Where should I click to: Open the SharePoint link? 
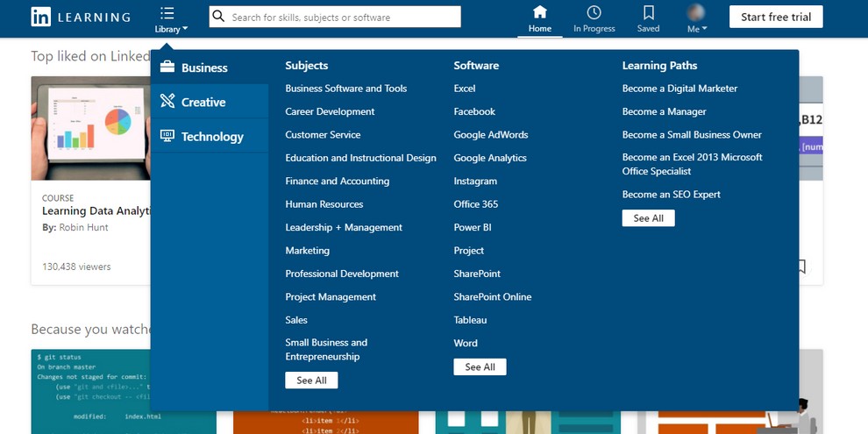click(477, 274)
